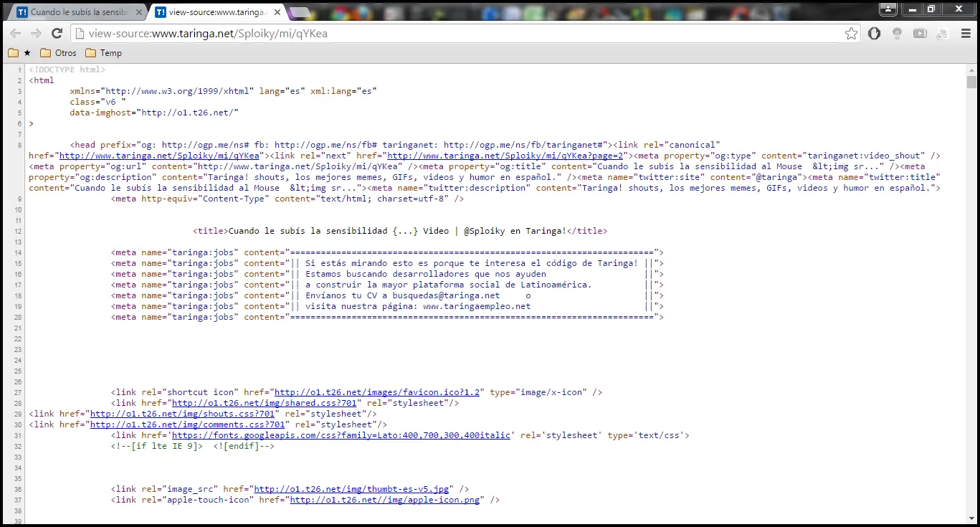Open a new tab
The height and width of the screenshot is (527, 980).
[x=300, y=12]
